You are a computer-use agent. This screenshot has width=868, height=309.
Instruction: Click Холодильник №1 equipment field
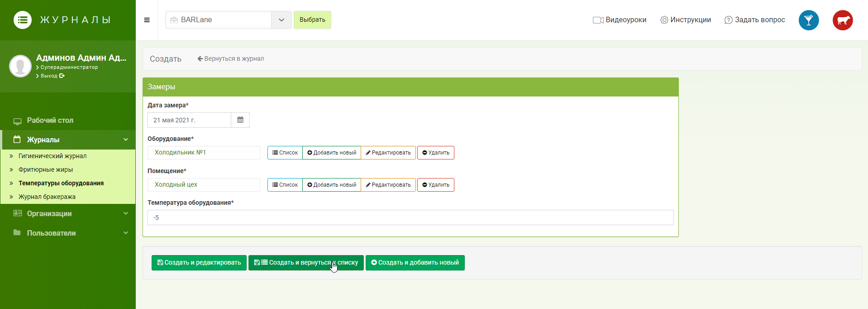tap(204, 153)
